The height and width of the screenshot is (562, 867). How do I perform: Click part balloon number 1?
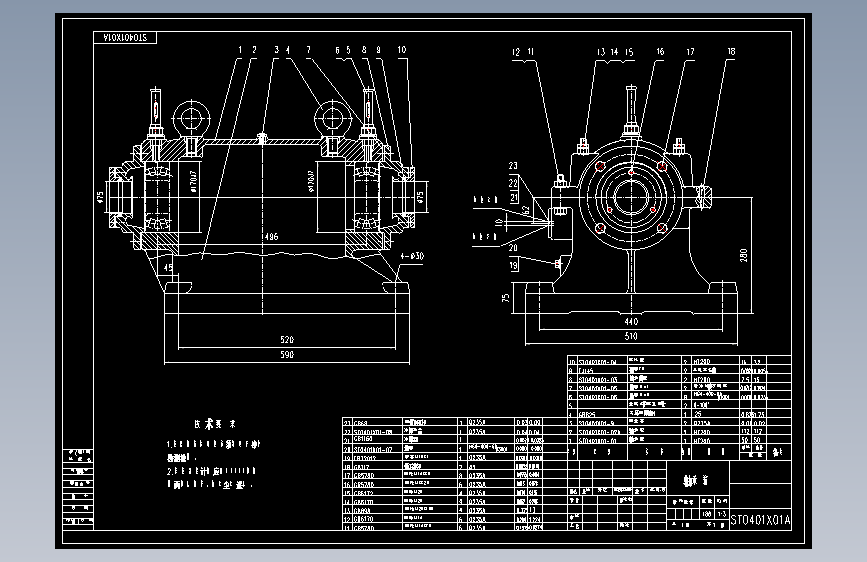pyautogui.click(x=240, y=50)
